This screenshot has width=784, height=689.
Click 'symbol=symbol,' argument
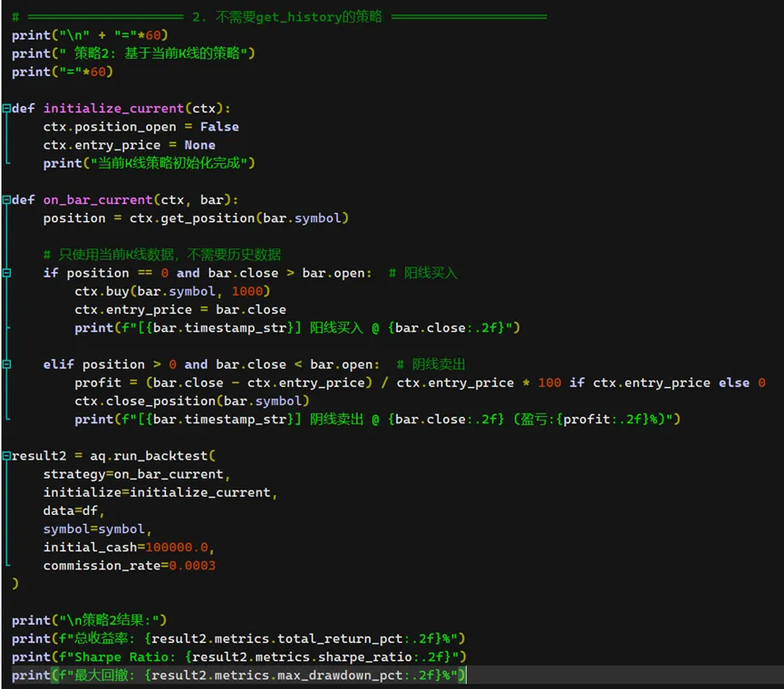tap(97, 529)
